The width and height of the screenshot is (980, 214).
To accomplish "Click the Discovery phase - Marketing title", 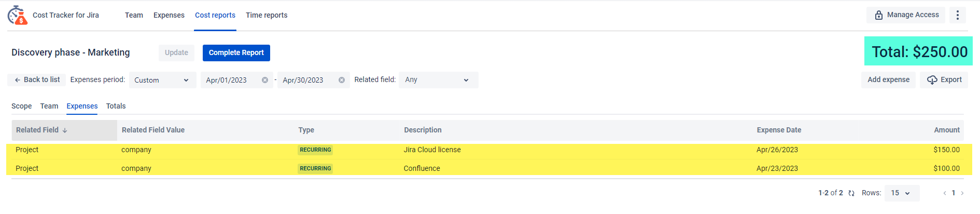I will pyautogui.click(x=71, y=52).
